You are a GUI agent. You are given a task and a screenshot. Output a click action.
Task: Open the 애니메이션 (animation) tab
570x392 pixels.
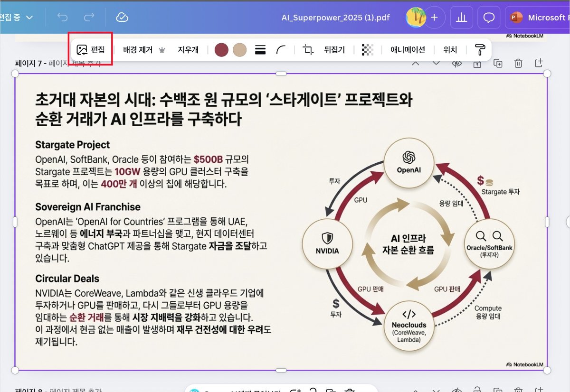tap(408, 49)
